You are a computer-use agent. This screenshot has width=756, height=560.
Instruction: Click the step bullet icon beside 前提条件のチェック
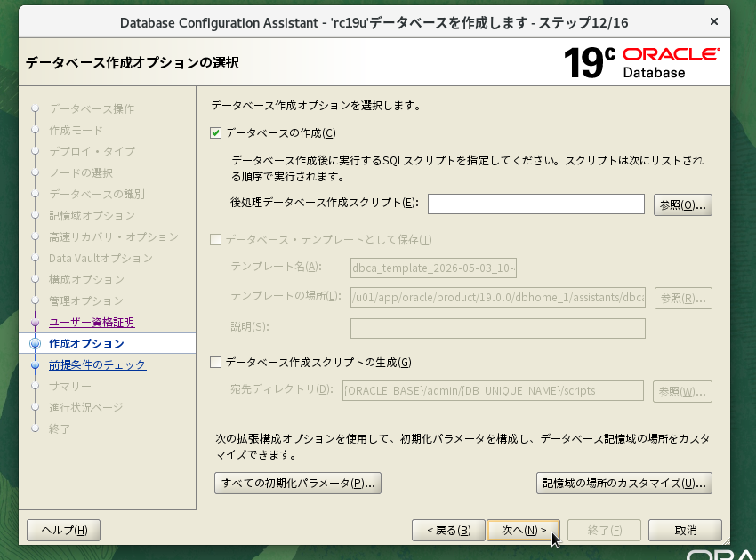[36, 365]
